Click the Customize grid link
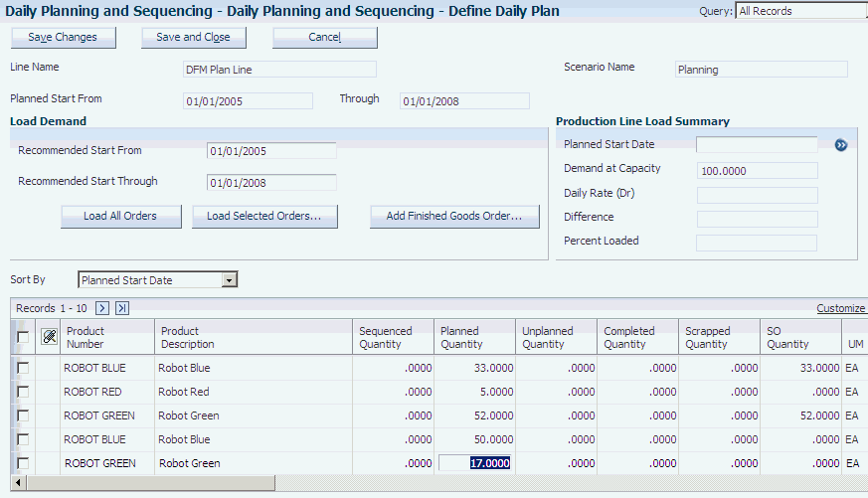Viewport: 868px width, 498px height. tap(840, 309)
